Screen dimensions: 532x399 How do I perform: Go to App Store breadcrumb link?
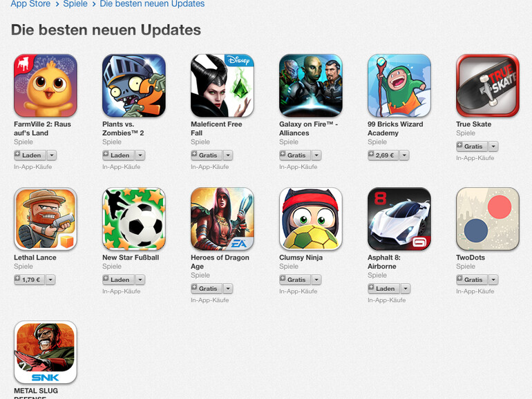pos(30,4)
